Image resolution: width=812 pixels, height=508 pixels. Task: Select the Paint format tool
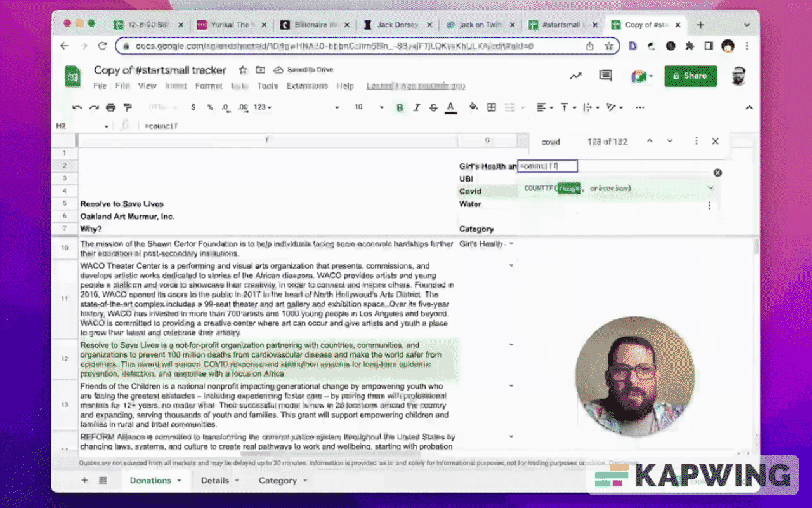pos(128,107)
